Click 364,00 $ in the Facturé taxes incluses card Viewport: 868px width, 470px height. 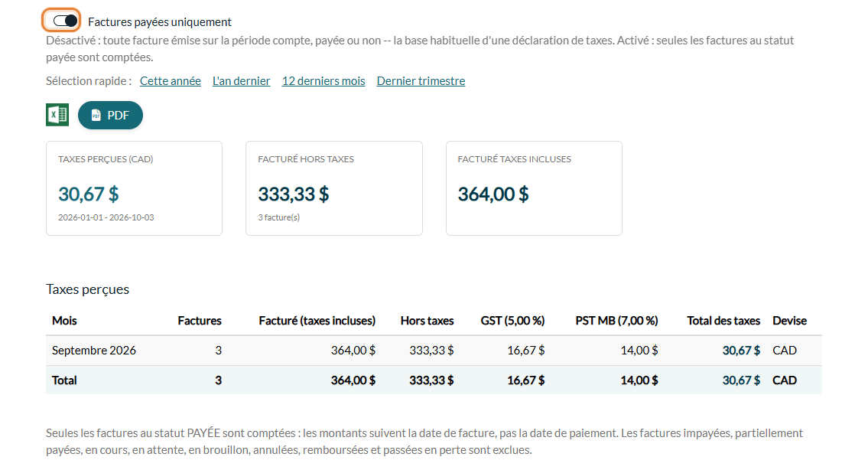[x=493, y=194]
